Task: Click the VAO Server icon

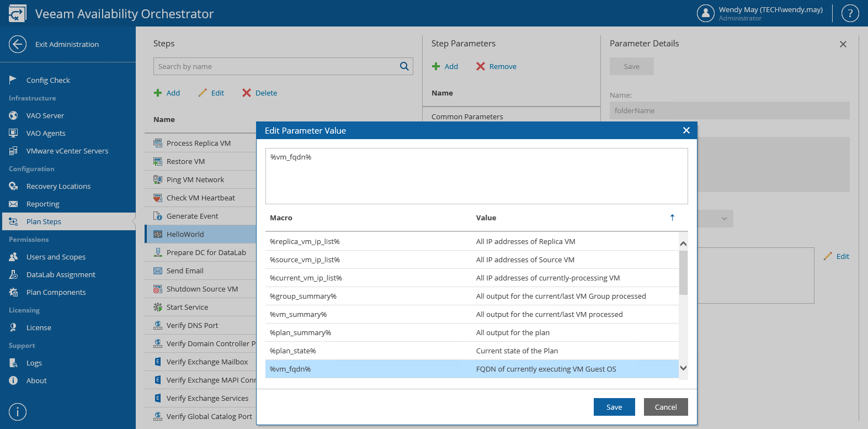Action: coord(13,115)
